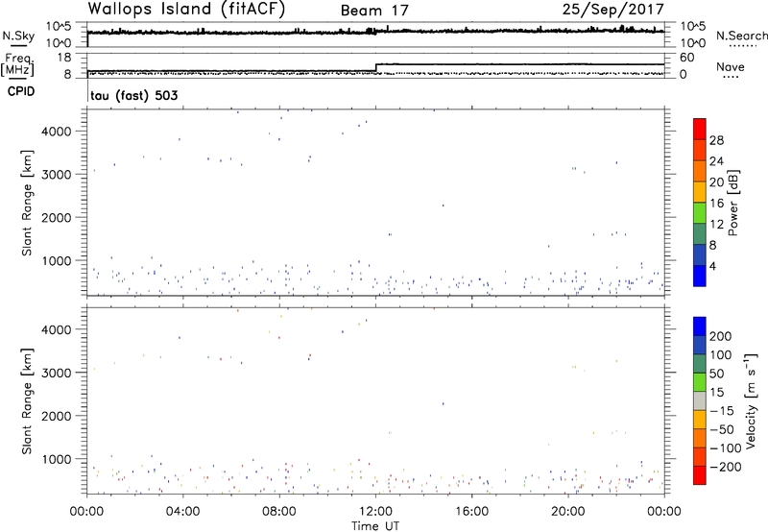Click the 'N.Sky' legend label
The height and width of the screenshot is (532, 768).
point(18,36)
